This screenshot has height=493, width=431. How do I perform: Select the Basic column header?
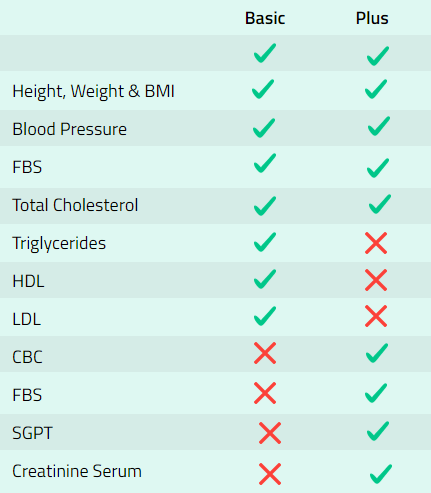click(x=265, y=18)
